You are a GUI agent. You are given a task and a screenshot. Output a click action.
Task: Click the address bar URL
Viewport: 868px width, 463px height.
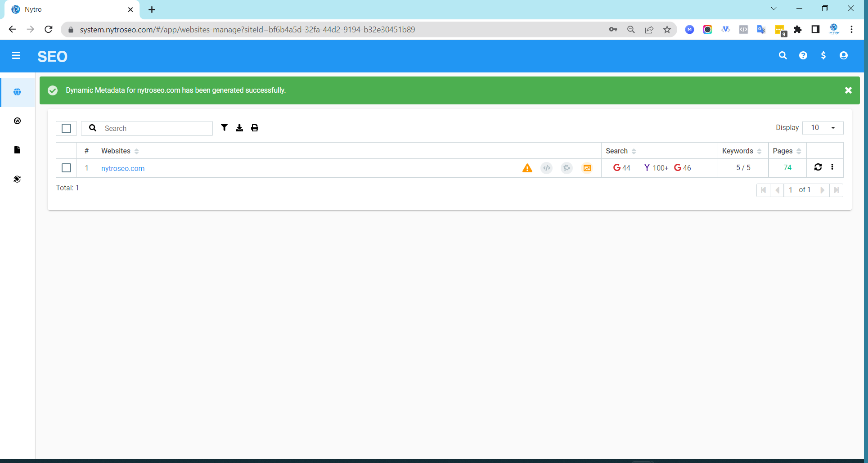click(x=247, y=29)
